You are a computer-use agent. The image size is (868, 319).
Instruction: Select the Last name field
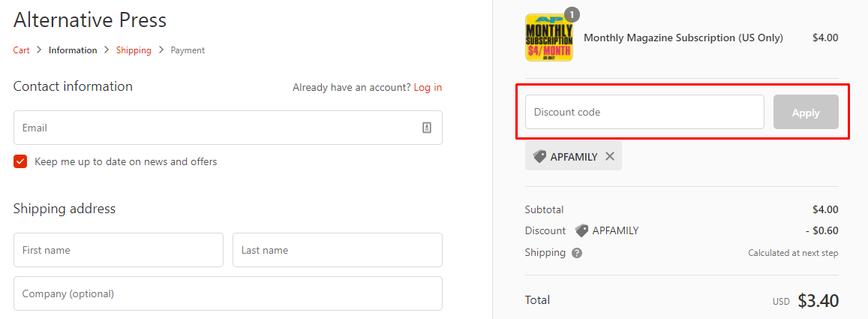[x=338, y=251]
